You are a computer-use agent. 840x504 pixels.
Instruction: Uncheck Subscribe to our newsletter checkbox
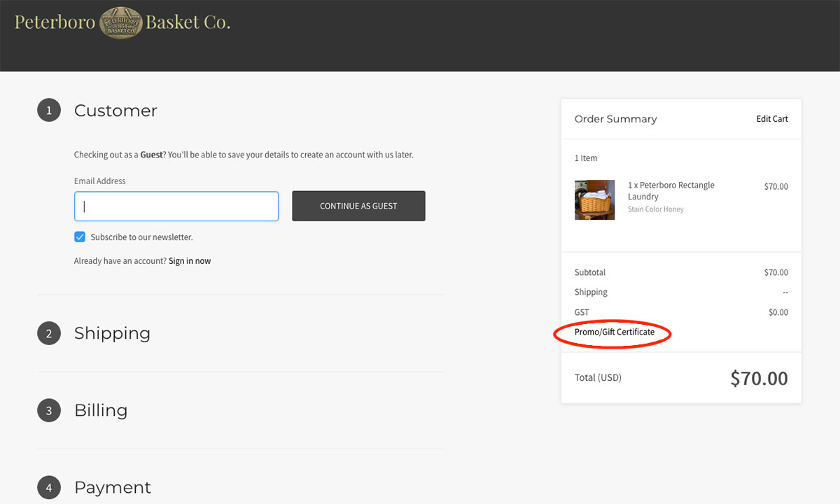pyautogui.click(x=80, y=237)
